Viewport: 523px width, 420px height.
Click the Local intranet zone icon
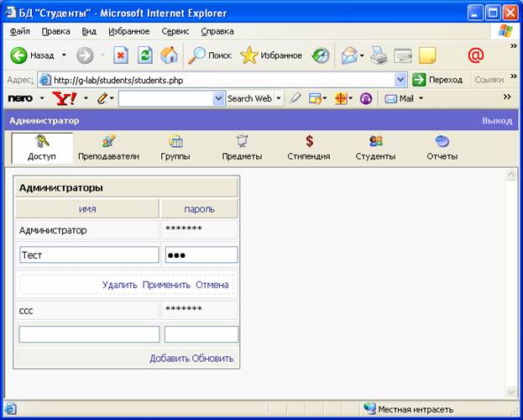coord(369,408)
